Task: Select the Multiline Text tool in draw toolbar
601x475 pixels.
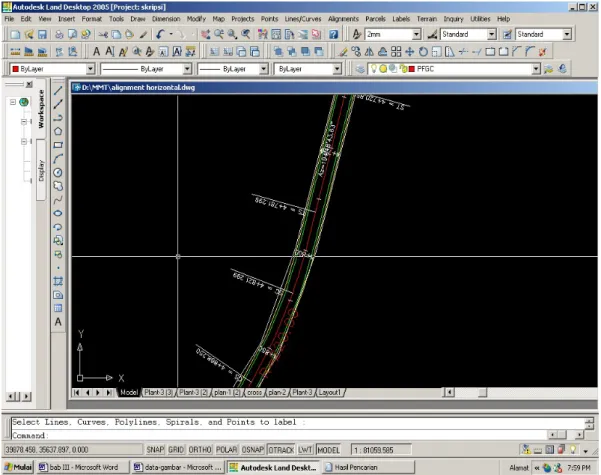Action: pos(58,322)
